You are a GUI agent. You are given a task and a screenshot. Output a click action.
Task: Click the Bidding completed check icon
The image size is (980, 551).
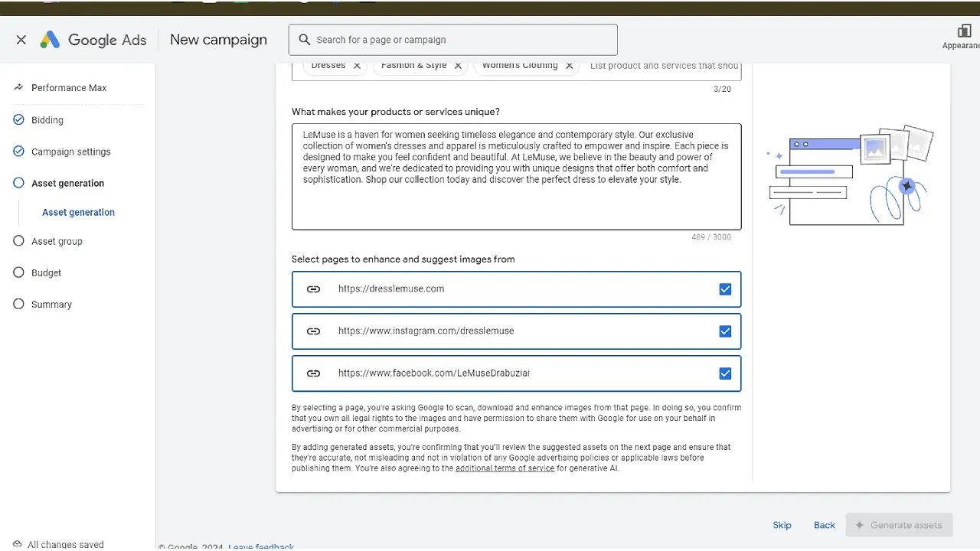(x=19, y=119)
